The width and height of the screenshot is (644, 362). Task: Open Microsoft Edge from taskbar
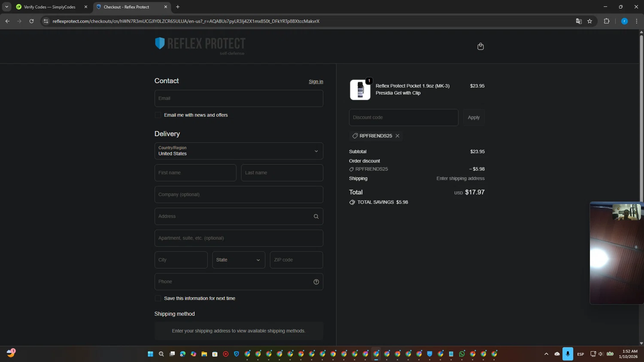pos(183,354)
